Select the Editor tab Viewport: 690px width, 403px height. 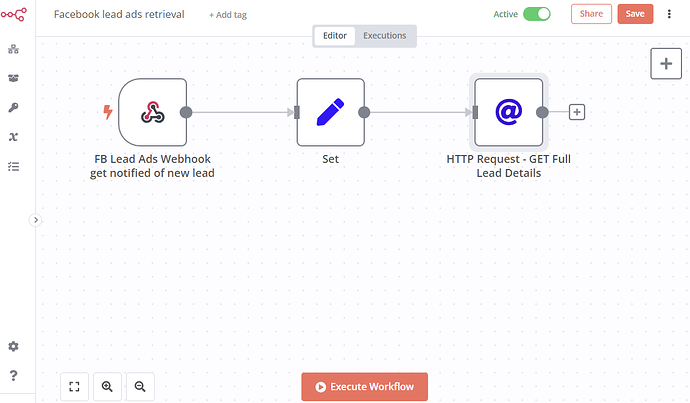click(335, 36)
